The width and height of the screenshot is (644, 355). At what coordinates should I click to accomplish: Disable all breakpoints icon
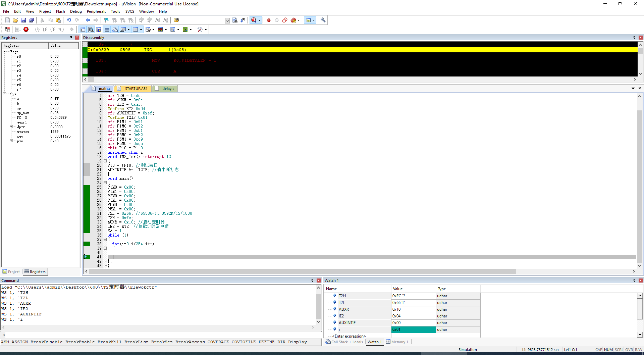(285, 20)
